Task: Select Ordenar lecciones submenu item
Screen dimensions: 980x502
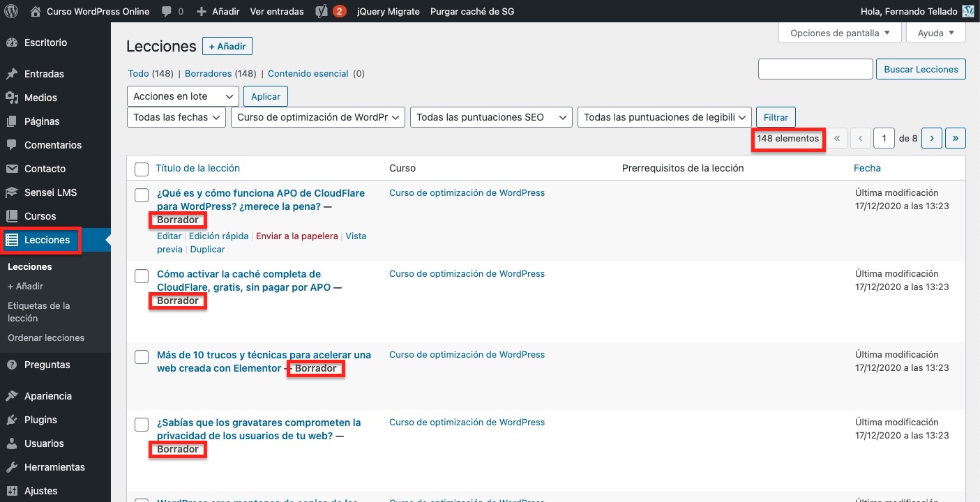Action: point(46,337)
